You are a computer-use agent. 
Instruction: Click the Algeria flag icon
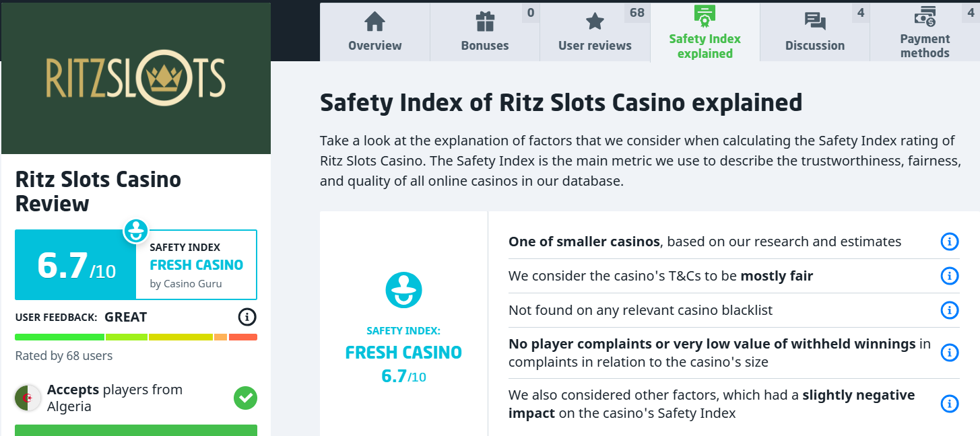[x=28, y=398]
